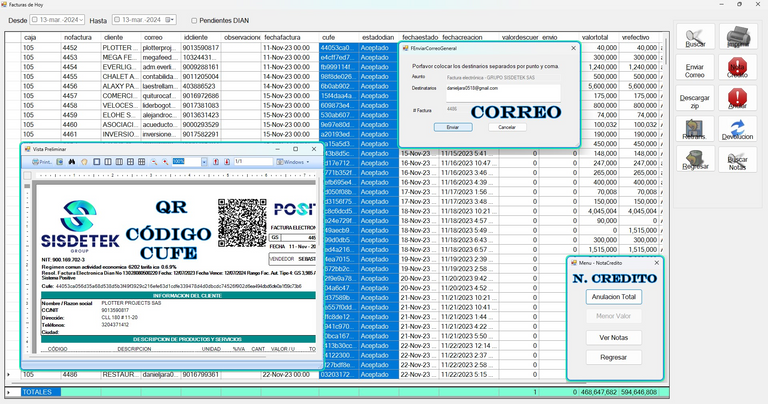The height and width of the screenshot is (404, 768).
Task: Enable the Desde date checkbox
Action: 35,20
